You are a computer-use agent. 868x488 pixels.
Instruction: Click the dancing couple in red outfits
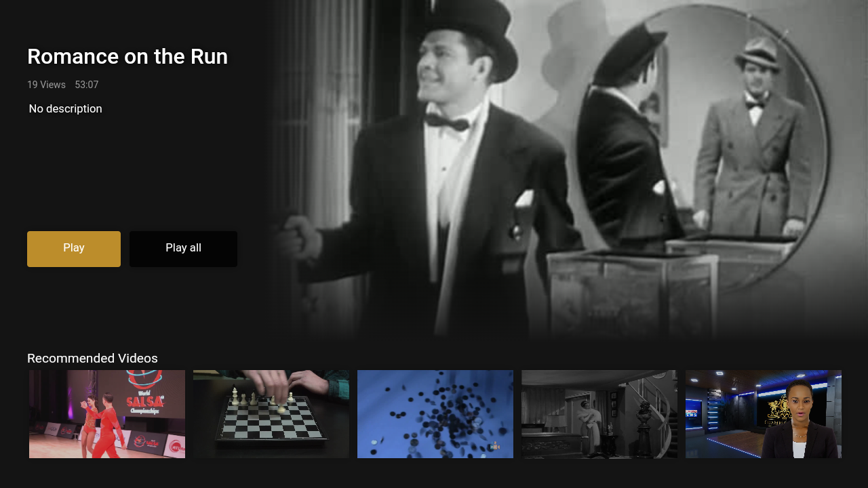pyautogui.click(x=102, y=428)
